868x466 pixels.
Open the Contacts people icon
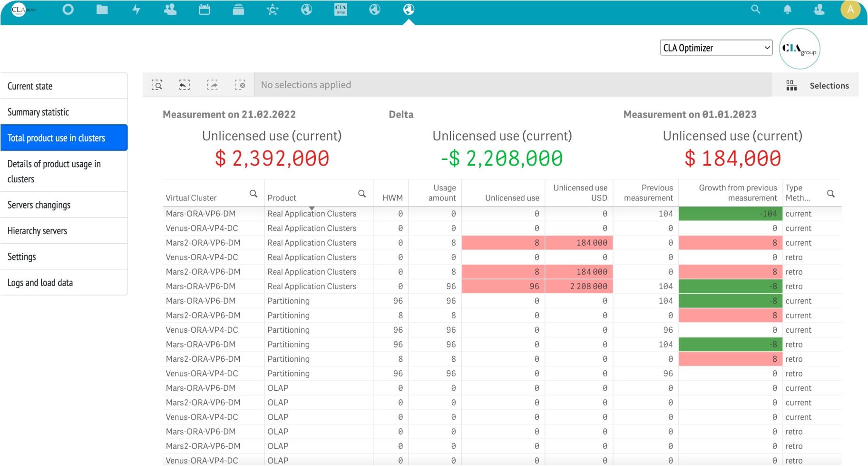(170, 10)
